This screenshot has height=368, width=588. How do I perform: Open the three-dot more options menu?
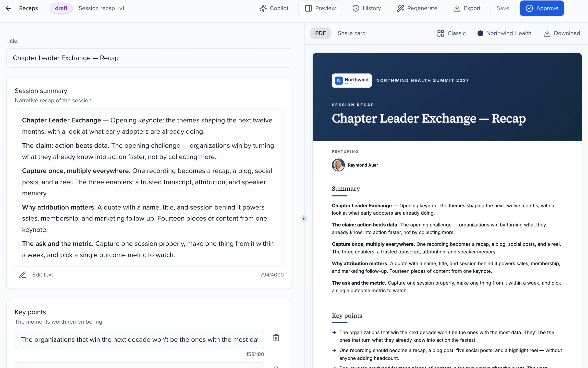[575, 8]
